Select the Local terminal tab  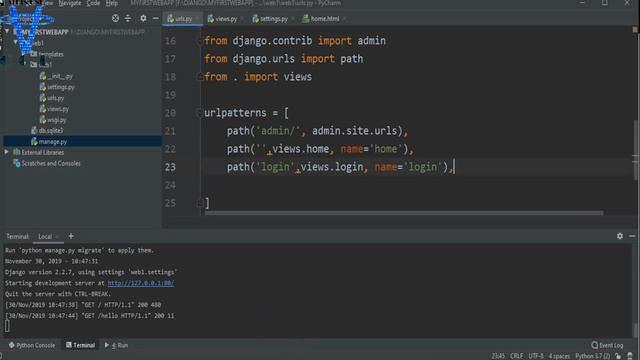tap(45, 236)
